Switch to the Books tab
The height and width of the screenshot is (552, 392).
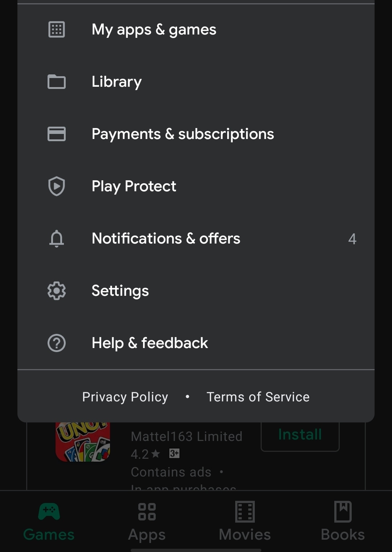(x=343, y=521)
